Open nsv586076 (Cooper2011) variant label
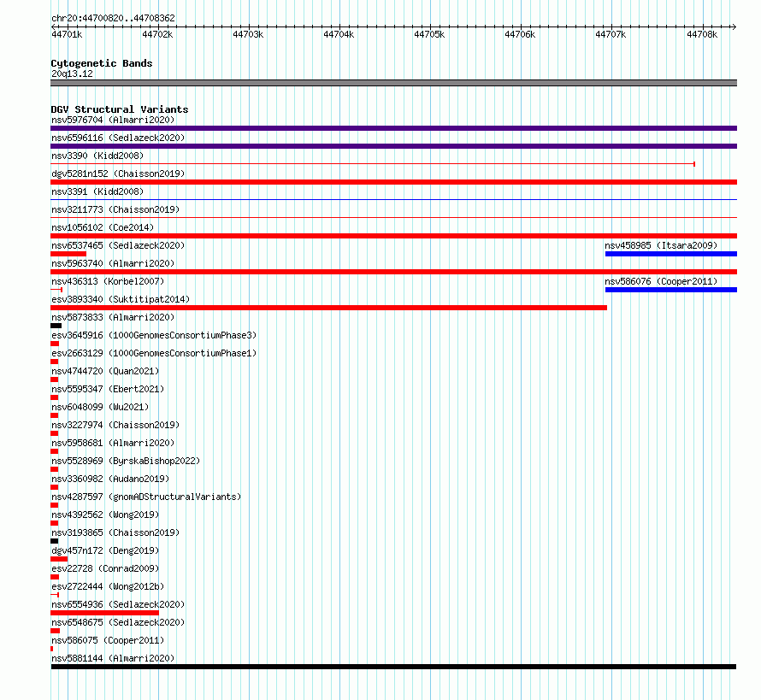The image size is (761, 700). coord(661,281)
